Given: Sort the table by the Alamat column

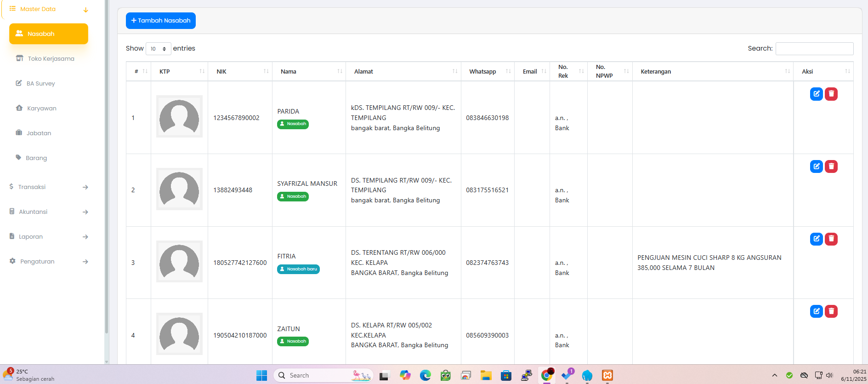Looking at the screenshot, I should tap(403, 71).
